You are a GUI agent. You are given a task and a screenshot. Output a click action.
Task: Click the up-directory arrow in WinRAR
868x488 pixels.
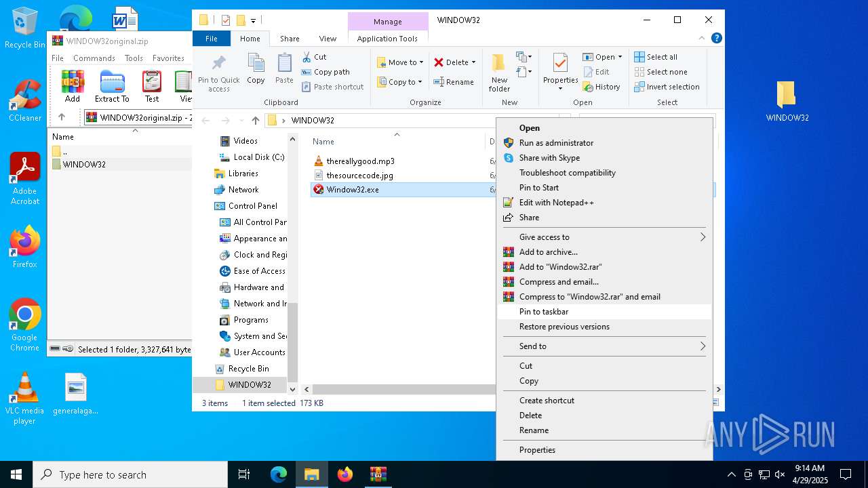pyautogui.click(x=61, y=117)
